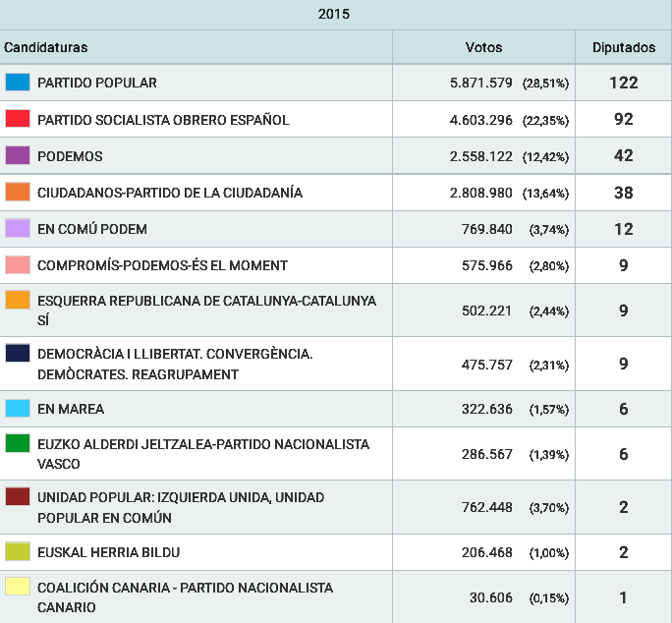672x623 pixels.
Task: Select EUZKO ALDERDI JELTZALEA party name
Action: click(203, 454)
